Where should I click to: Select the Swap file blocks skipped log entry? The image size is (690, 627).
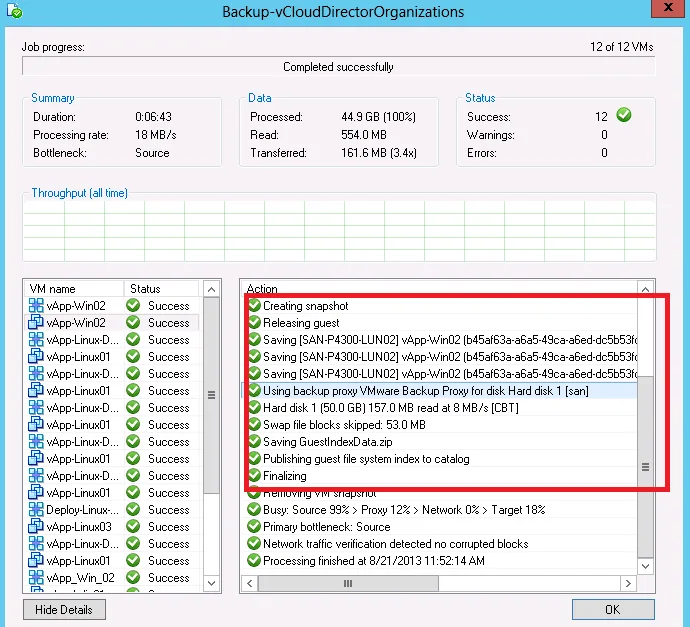pos(440,425)
